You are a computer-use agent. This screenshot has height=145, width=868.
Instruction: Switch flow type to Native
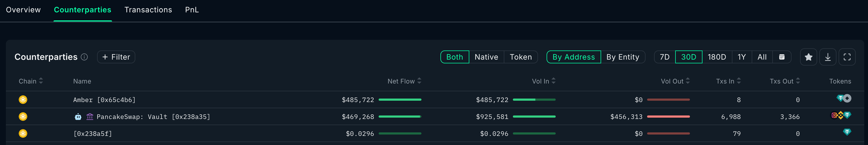(486, 57)
